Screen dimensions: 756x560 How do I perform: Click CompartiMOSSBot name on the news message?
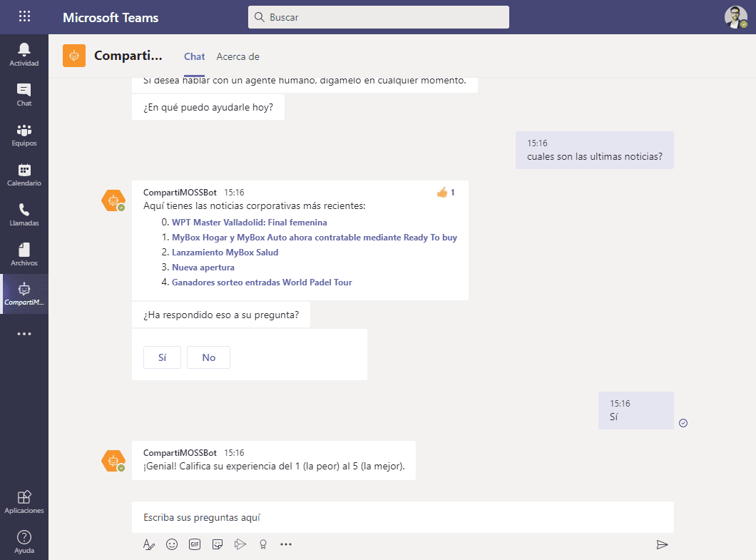(x=180, y=193)
